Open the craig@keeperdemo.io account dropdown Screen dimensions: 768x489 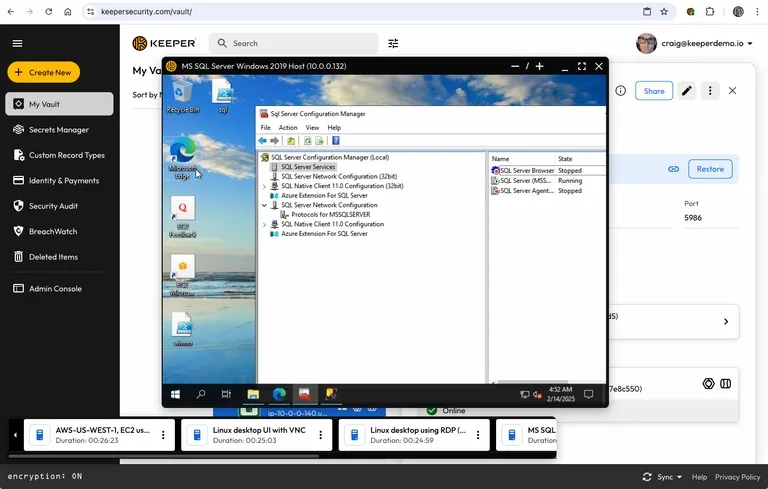[x=698, y=44]
